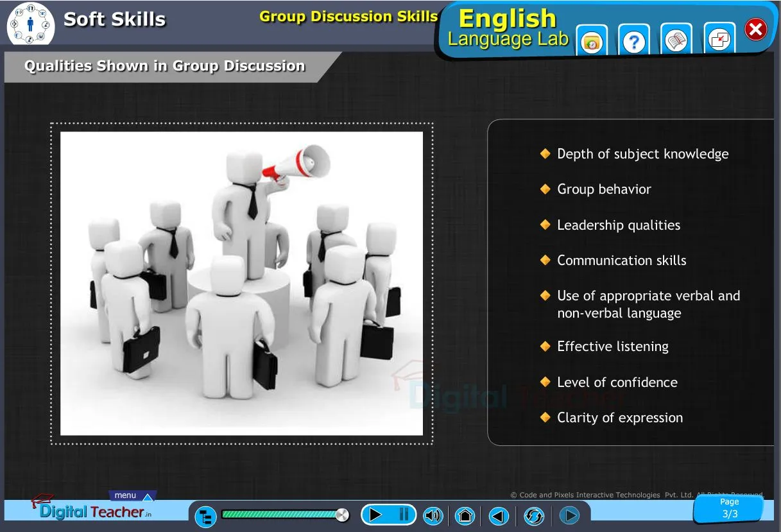Image resolution: width=781 pixels, height=532 pixels.
Task: Open the open-book glossary icon
Action: point(676,42)
